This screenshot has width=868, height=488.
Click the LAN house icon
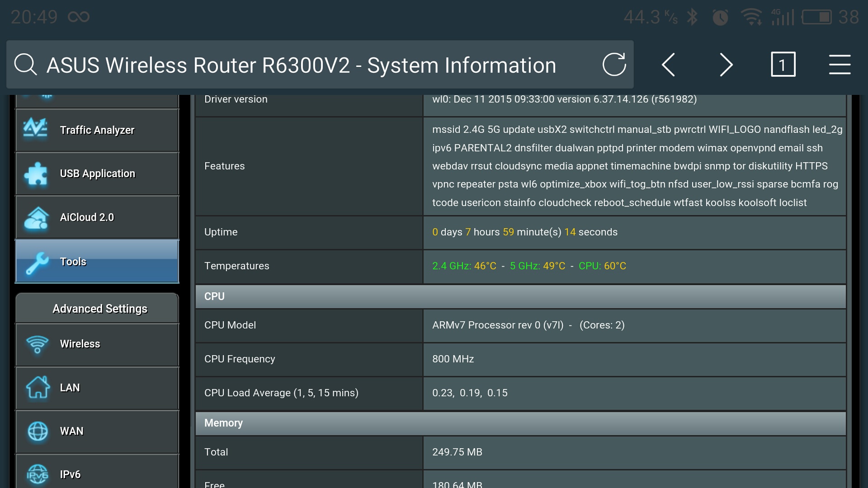(38, 387)
